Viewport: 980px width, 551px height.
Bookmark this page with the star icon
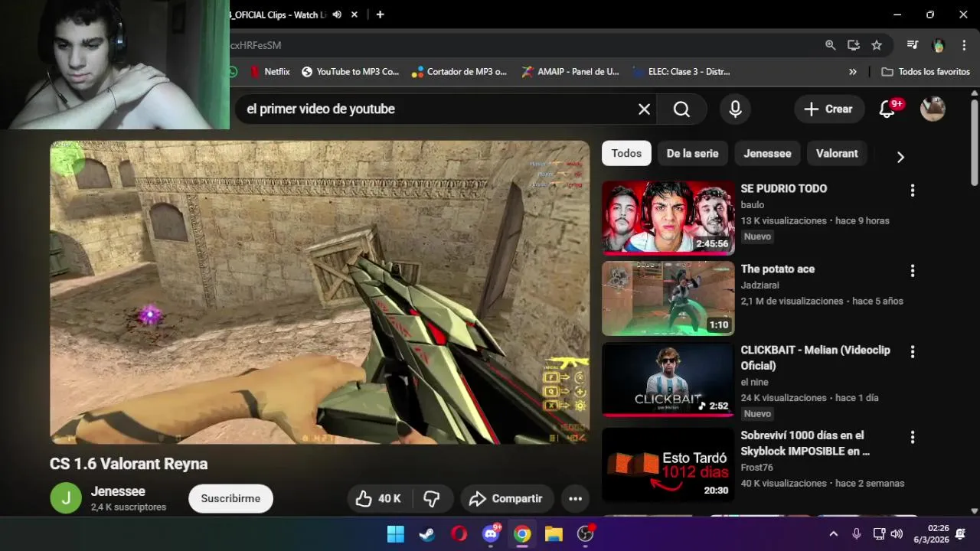pos(877,45)
